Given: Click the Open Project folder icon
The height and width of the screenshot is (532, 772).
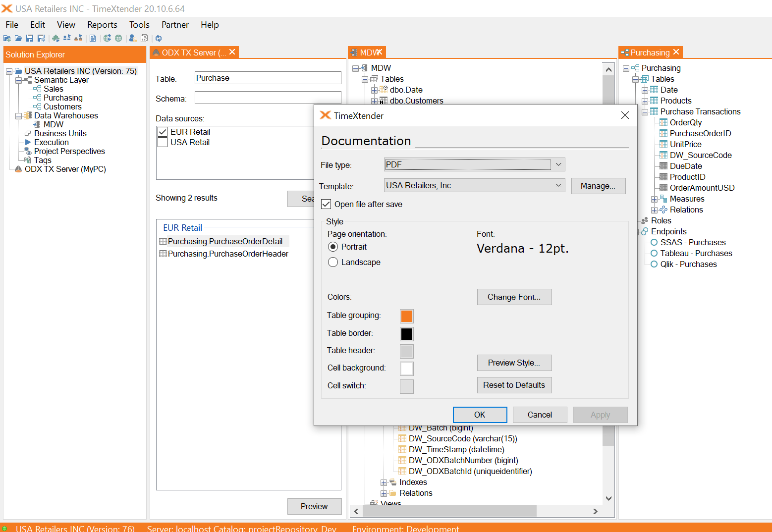Looking at the screenshot, I should coord(18,38).
